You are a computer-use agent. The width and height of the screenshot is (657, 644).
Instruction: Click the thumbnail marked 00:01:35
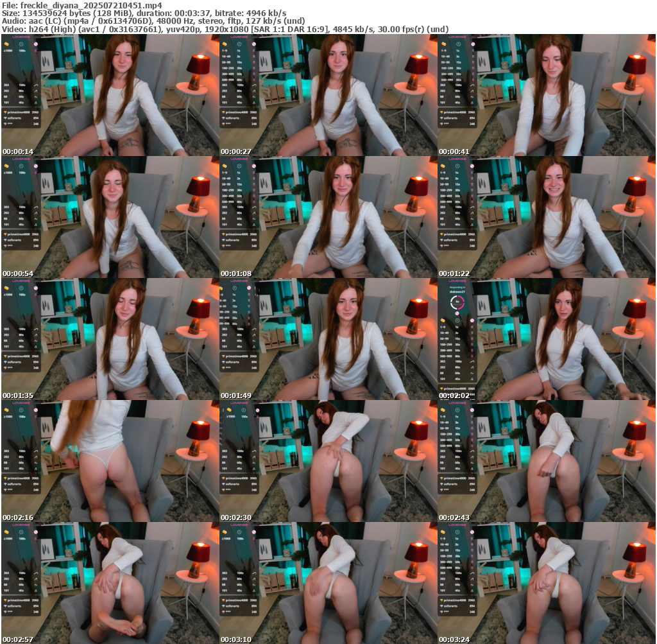(x=110, y=339)
